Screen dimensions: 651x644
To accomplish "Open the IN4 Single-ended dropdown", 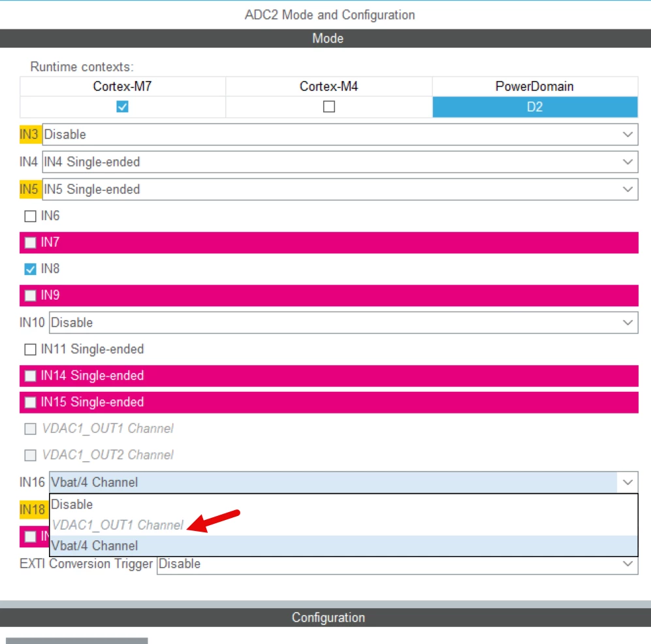I will pyautogui.click(x=340, y=162).
